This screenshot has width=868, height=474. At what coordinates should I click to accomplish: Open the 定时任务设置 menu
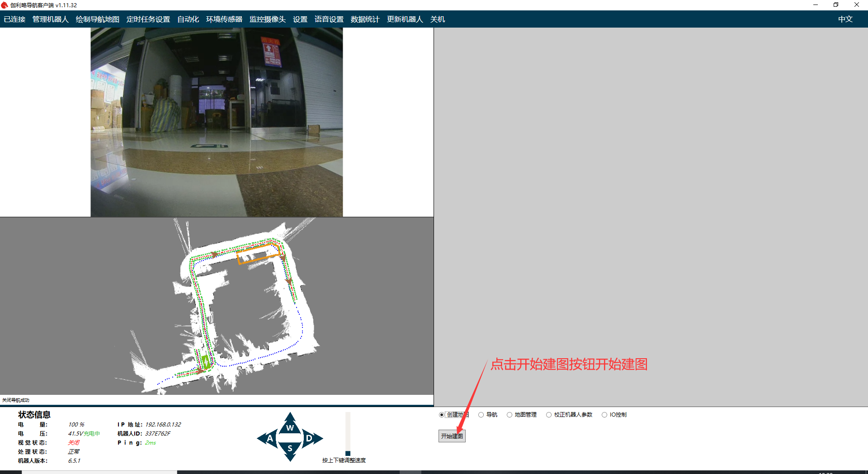click(148, 19)
